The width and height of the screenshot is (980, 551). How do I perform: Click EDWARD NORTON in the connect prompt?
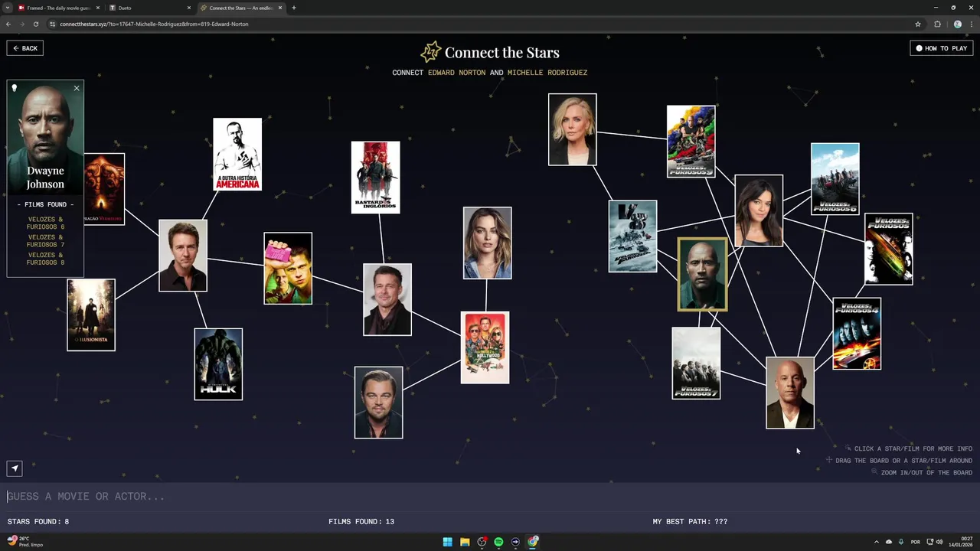pos(456,73)
